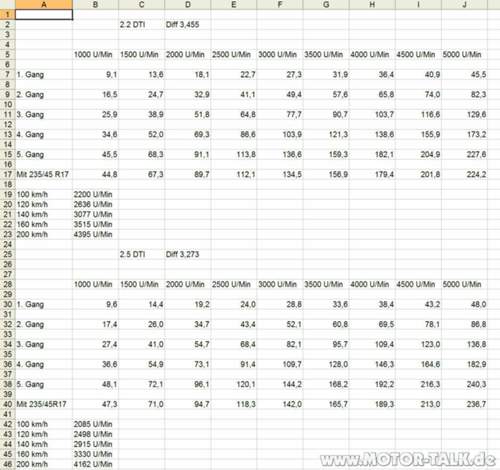500x470 pixels.
Task: Click '100 km/h' in row 42
Action: [44, 424]
